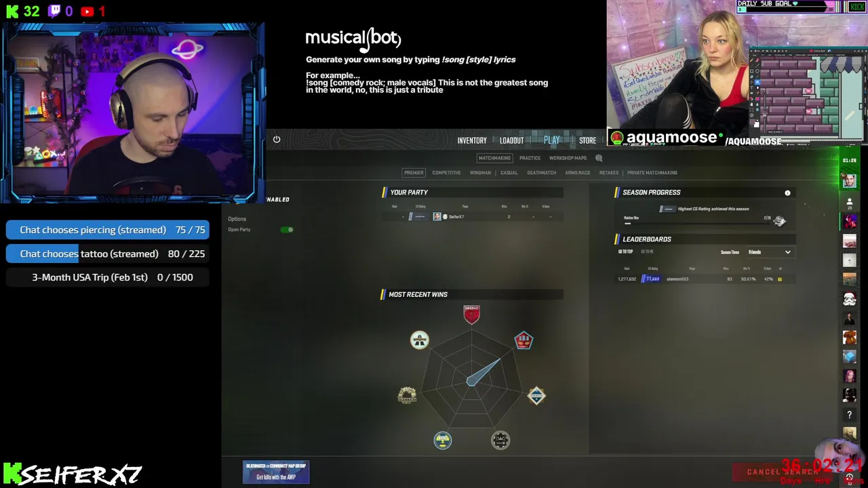Select Private Matchmaking mode
The width and height of the screenshot is (868, 488).
click(x=652, y=173)
